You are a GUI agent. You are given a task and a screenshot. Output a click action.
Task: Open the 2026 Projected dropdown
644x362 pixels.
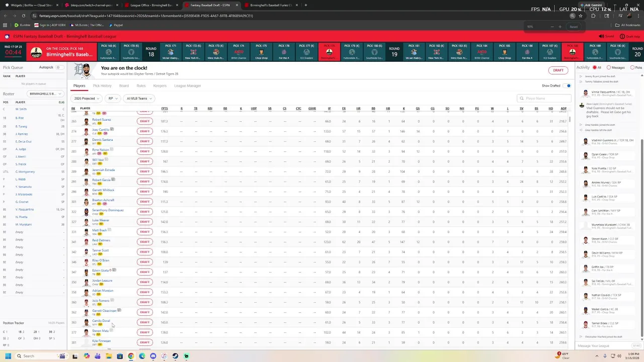coord(86,99)
